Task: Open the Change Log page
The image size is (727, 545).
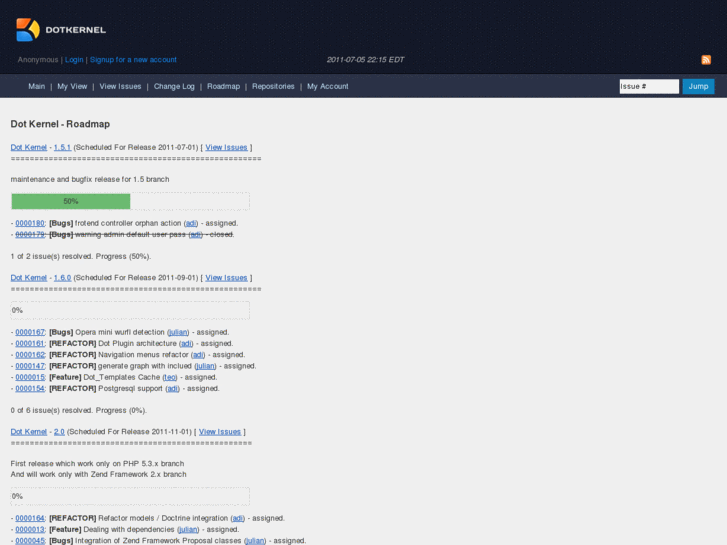Action: [x=174, y=86]
